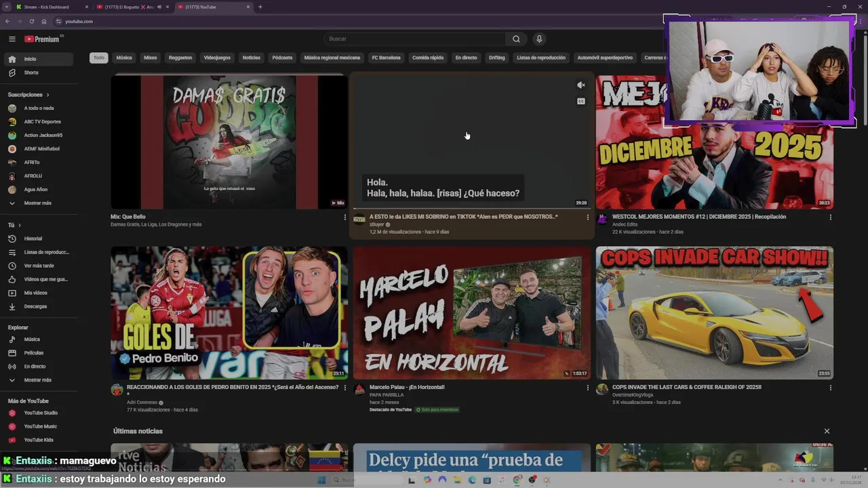
Task: Open Damas Gratis mix thumbnail
Action: [229, 142]
